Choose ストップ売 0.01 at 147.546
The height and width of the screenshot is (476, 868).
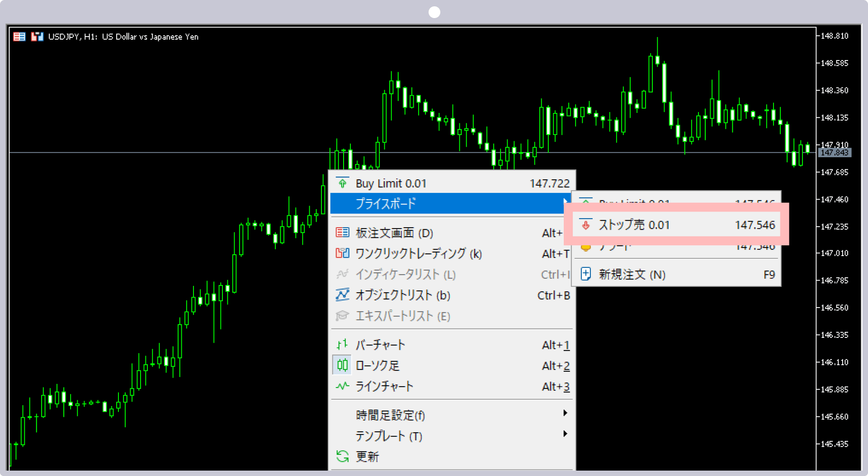pyautogui.click(x=676, y=224)
